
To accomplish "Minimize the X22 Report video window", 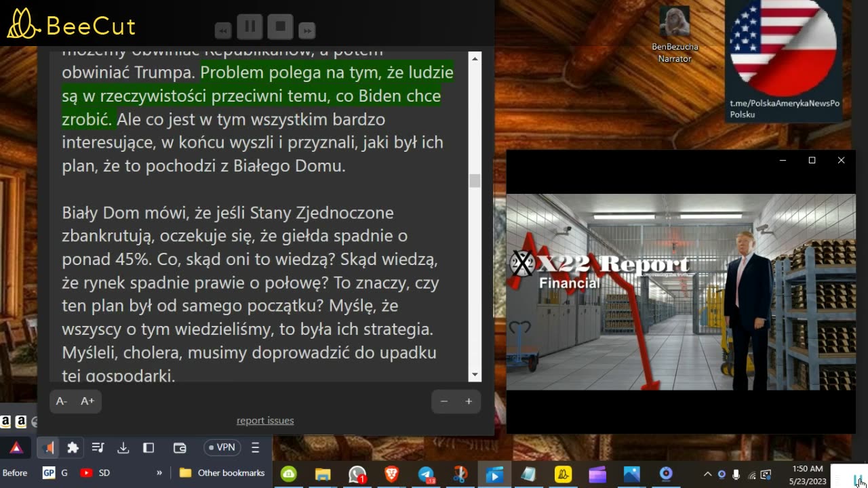I will [x=783, y=161].
